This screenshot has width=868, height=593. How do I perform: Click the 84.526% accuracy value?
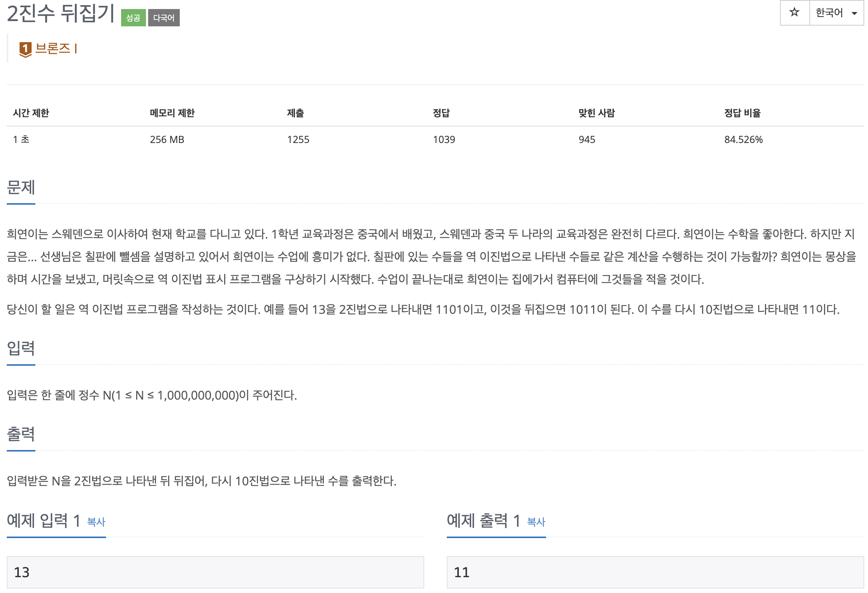coord(744,140)
